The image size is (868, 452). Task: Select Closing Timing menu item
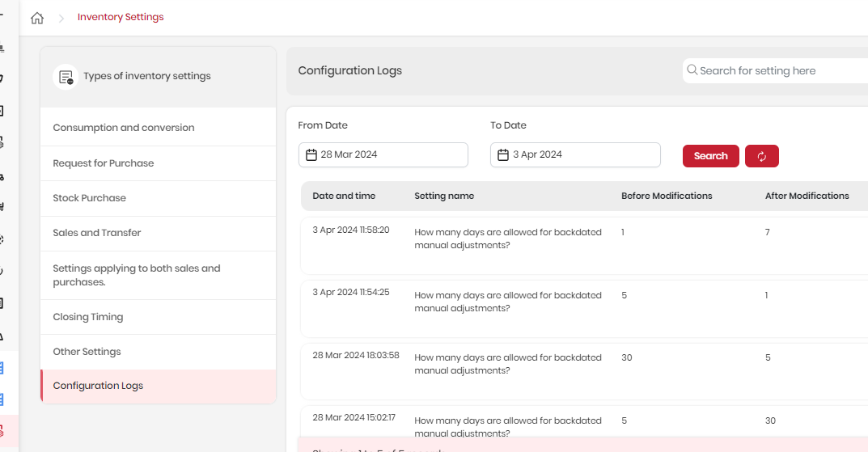tap(159, 317)
